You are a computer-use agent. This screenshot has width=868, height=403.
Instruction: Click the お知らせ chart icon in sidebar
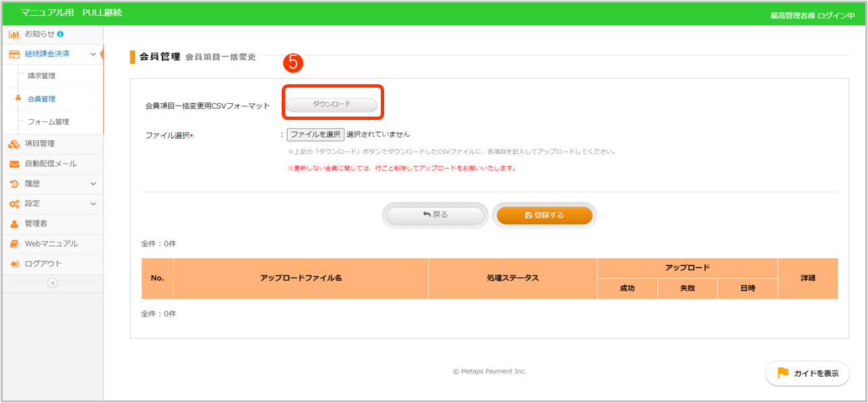pyautogui.click(x=13, y=34)
